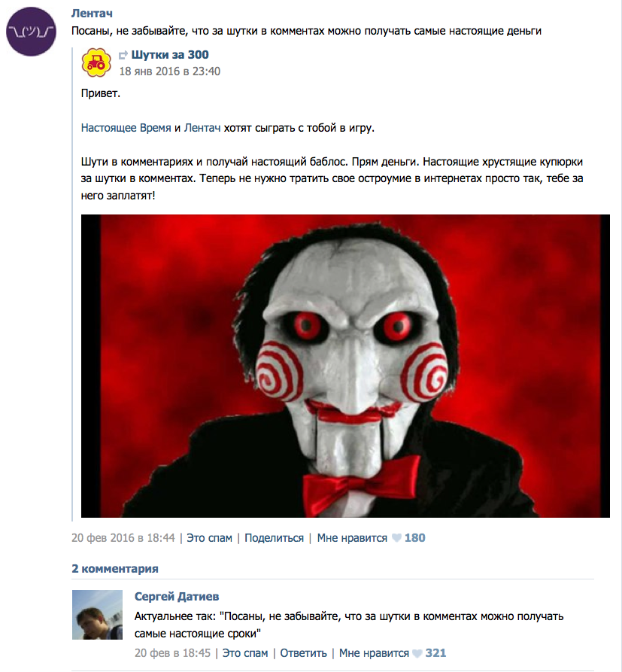
Task: Open Сергей Датиев's profile name
Action: point(177,597)
